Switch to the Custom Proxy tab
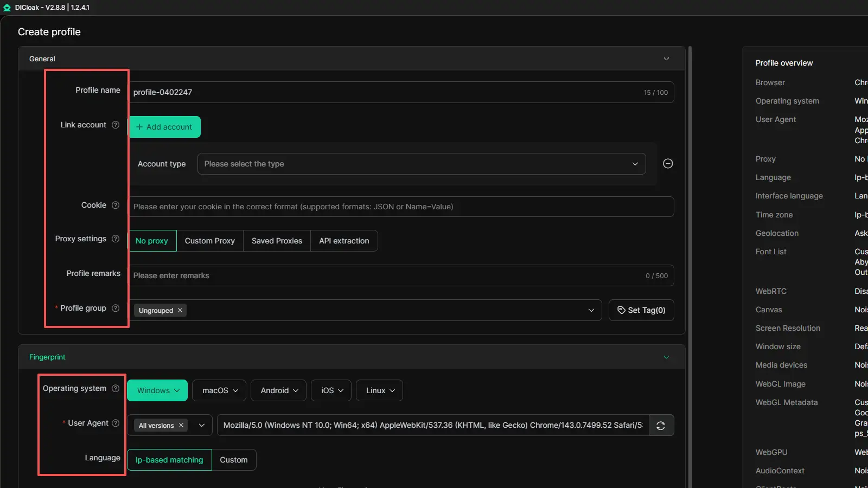Screen dimensions: 868x488 (209, 241)
